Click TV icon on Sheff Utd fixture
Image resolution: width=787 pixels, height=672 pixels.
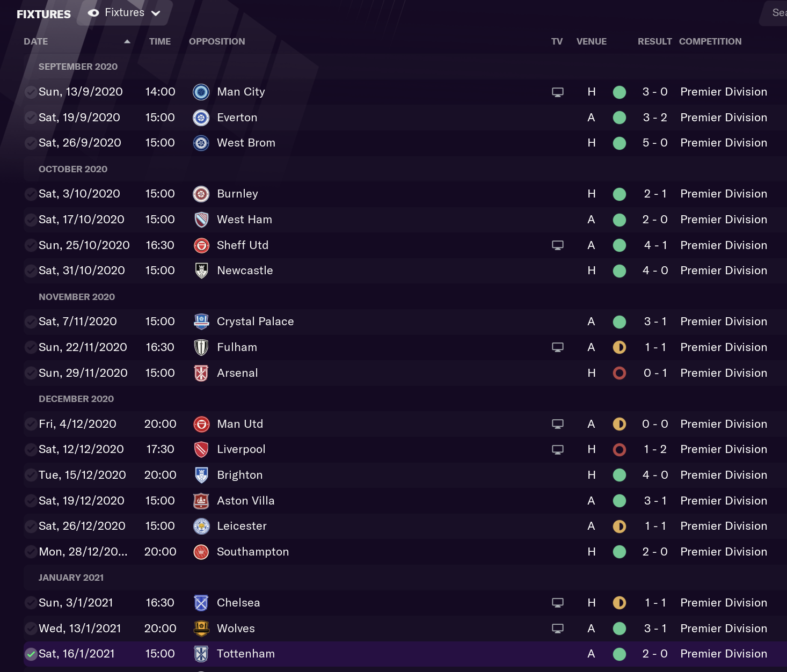point(558,245)
